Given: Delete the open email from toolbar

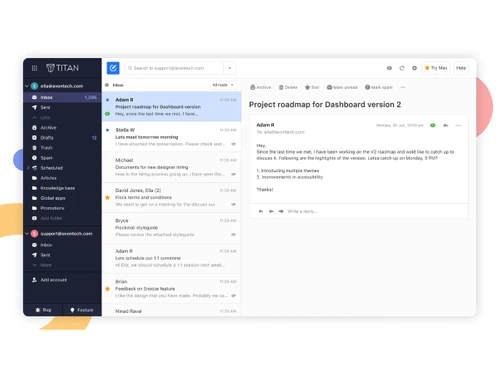Looking at the screenshot, I should [x=288, y=87].
